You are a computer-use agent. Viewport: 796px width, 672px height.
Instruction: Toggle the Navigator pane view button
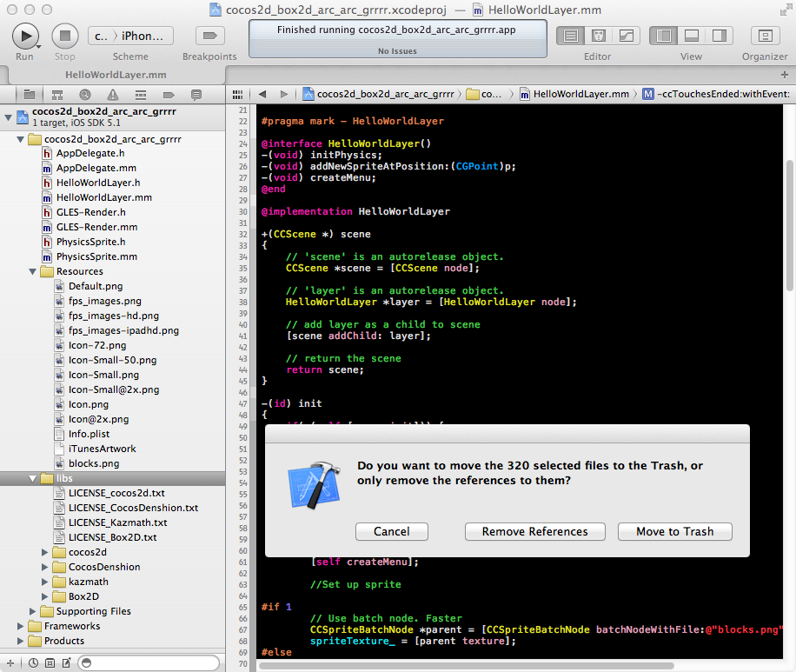point(664,36)
